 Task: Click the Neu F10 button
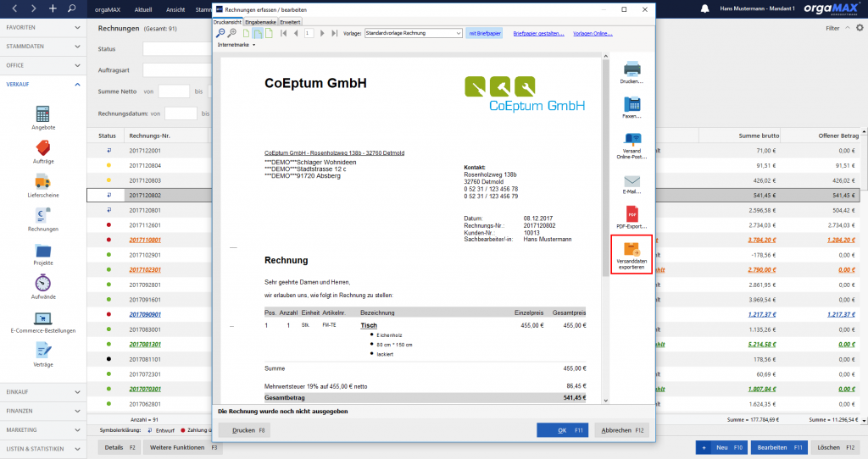(722, 447)
